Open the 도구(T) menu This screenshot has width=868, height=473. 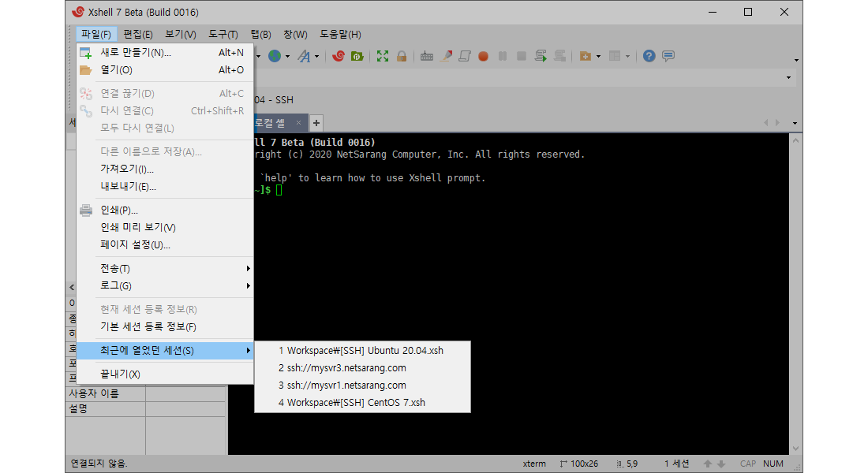coord(223,35)
